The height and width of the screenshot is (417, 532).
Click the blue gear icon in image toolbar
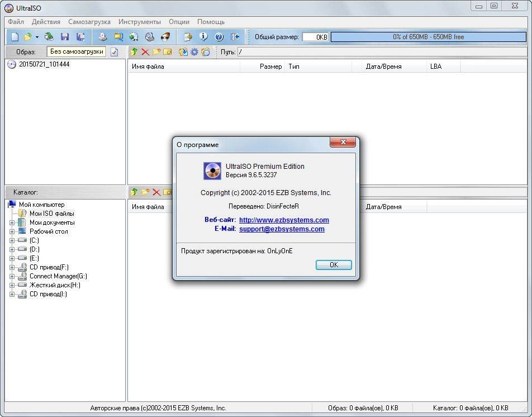[194, 52]
